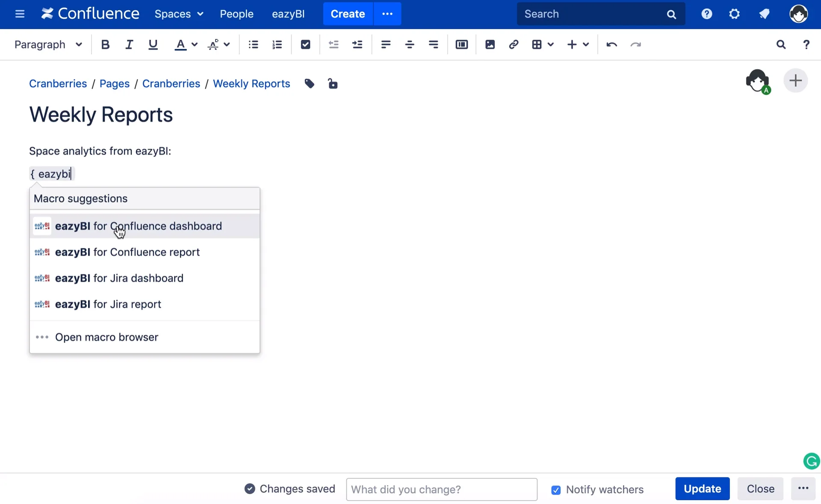
Task: Open more page actions ellipsis
Action: 803,489
